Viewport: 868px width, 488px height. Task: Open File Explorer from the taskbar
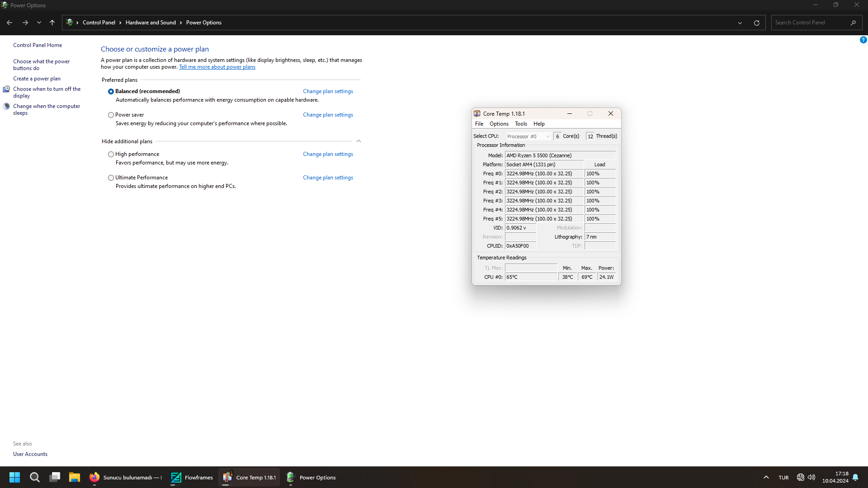74,477
